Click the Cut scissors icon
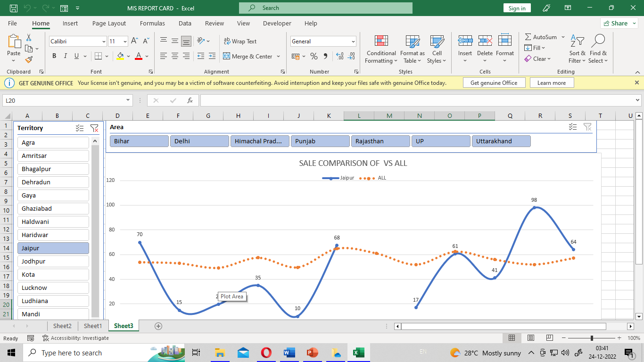 coord(29,37)
